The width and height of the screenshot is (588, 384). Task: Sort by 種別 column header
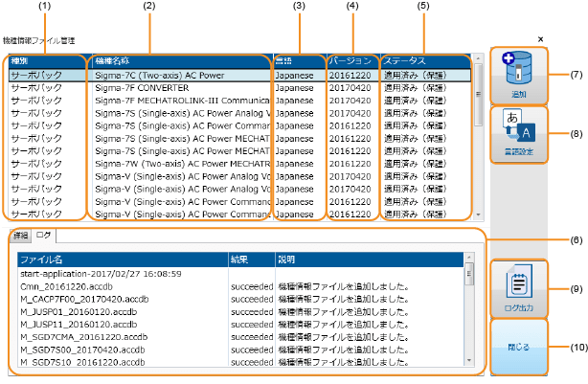[46, 60]
